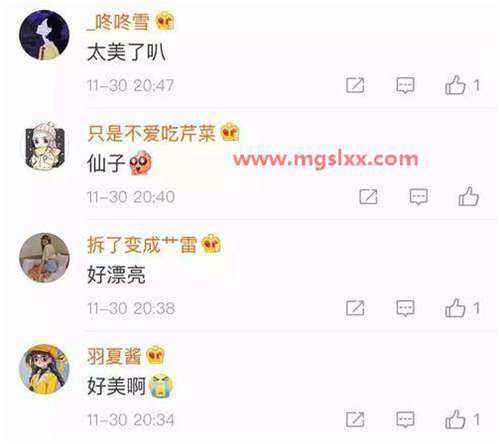The height and width of the screenshot is (444, 500).
Task: Repost the comment by _咚咚雪
Action: tap(355, 85)
